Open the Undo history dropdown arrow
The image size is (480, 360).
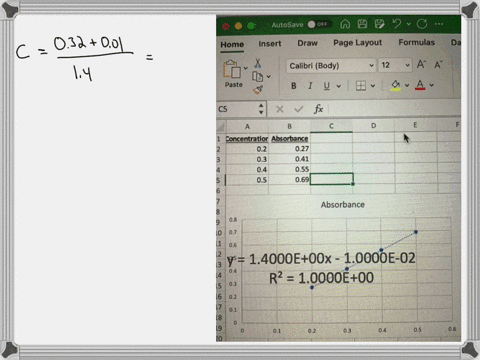409,24
